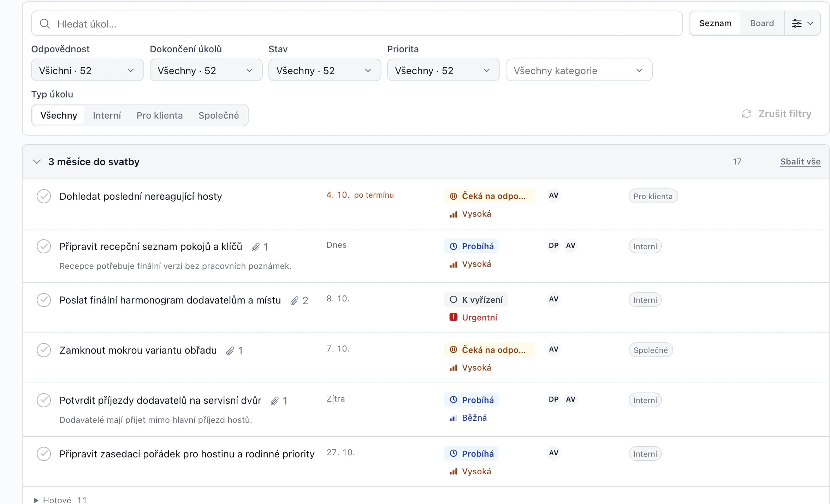
Task: Switch to Board view
Action: point(762,23)
